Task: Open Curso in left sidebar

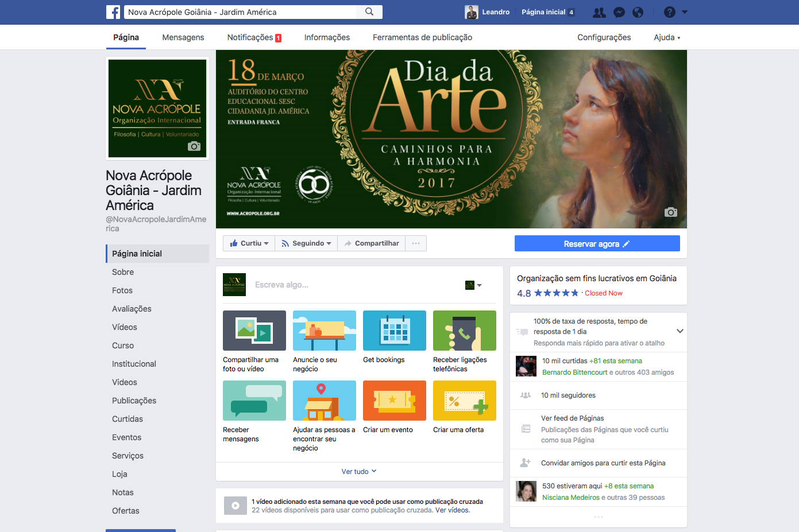Action: coord(123,345)
